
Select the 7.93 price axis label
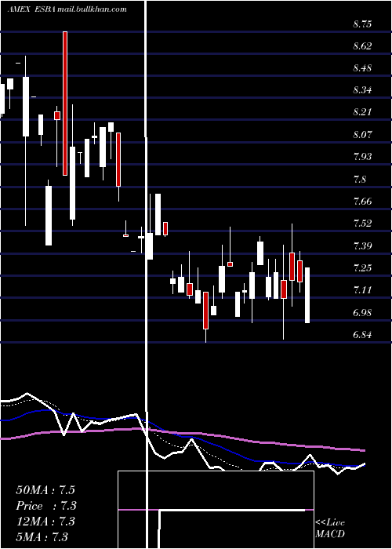(x=362, y=157)
